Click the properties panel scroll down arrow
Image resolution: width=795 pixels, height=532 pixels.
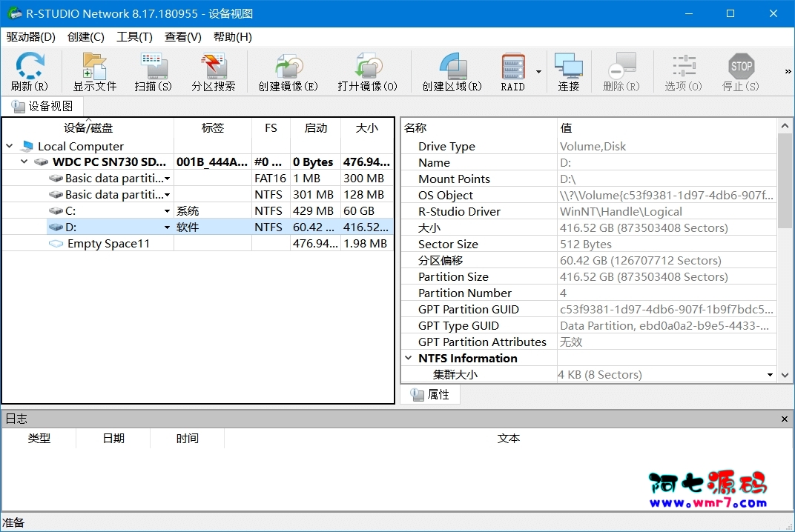click(x=785, y=376)
